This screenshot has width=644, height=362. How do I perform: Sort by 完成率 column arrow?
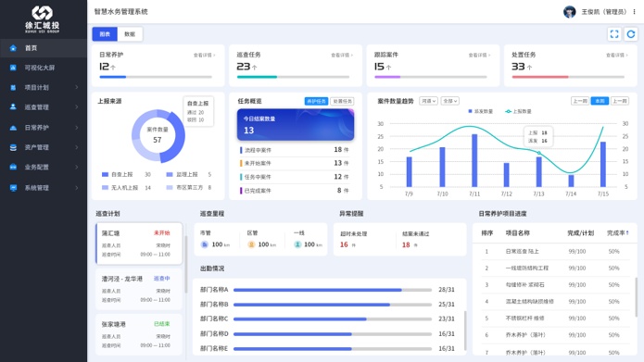(x=627, y=232)
